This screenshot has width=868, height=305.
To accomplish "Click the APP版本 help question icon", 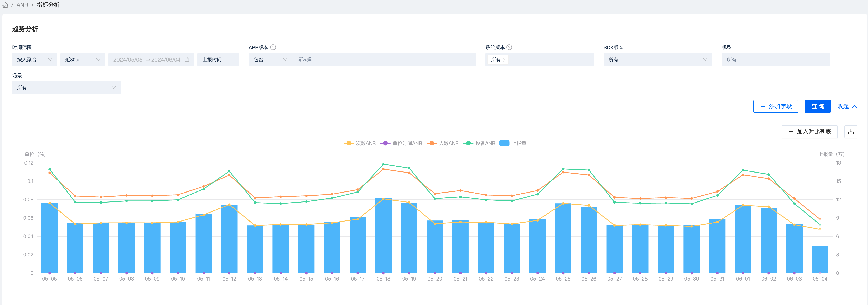I will pyautogui.click(x=273, y=47).
